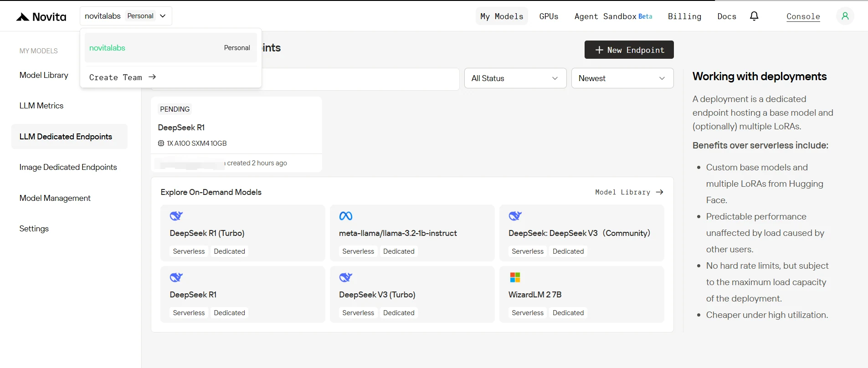Click the arrow beside Model Library link

659,192
